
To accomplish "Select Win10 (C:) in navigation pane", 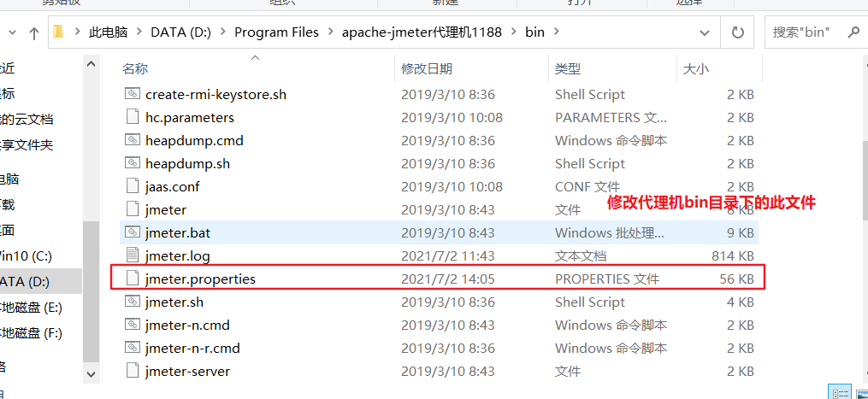I will click(26, 256).
